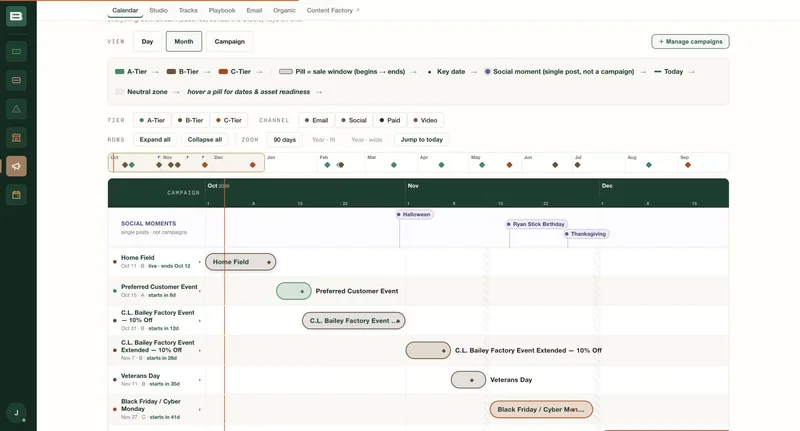Open the J user avatar
Screen dimensions: 800x431
pyautogui.click(x=16, y=413)
